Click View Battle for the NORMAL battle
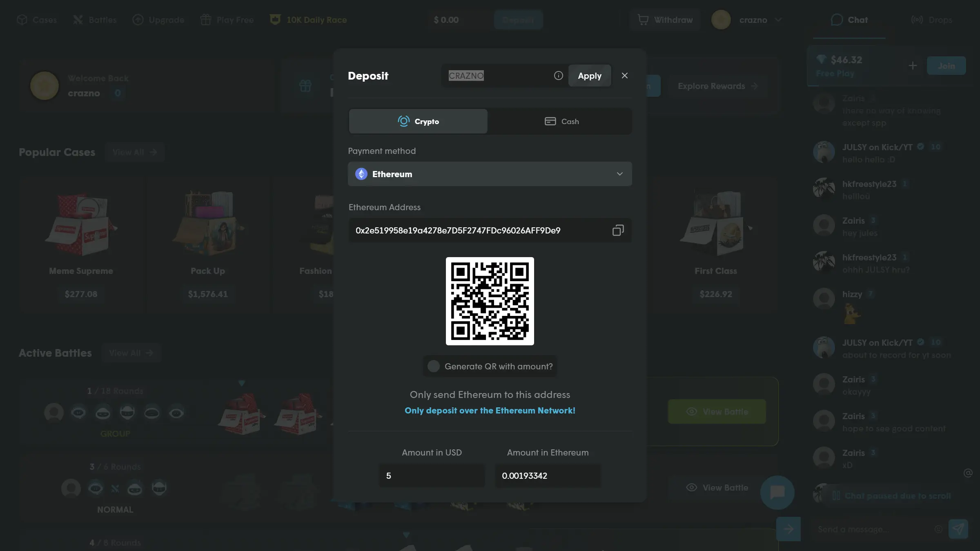This screenshot has width=980, height=551. pos(717,487)
